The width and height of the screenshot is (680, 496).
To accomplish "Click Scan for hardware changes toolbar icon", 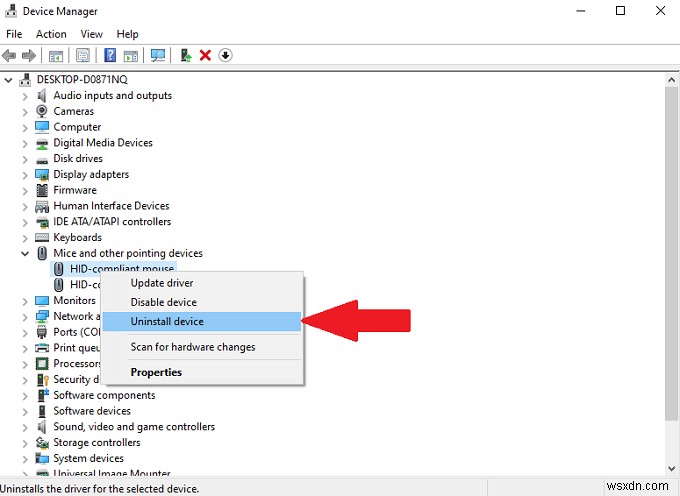I will click(158, 55).
